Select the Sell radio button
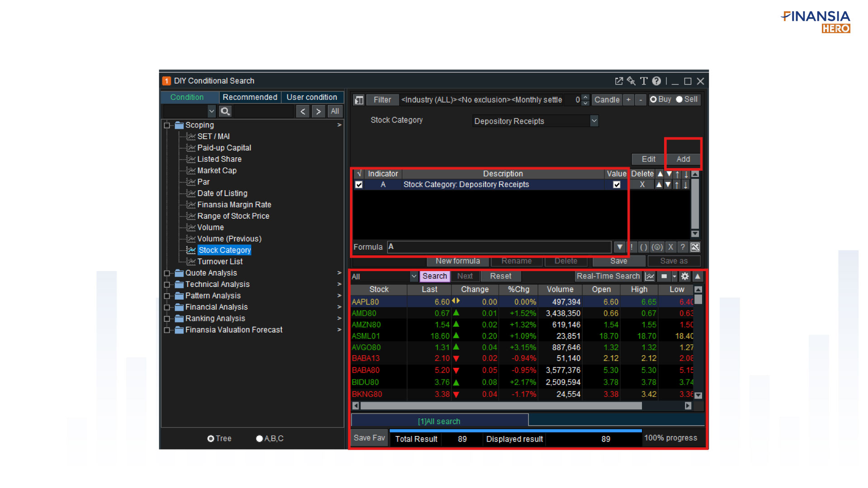 [x=679, y=99]
